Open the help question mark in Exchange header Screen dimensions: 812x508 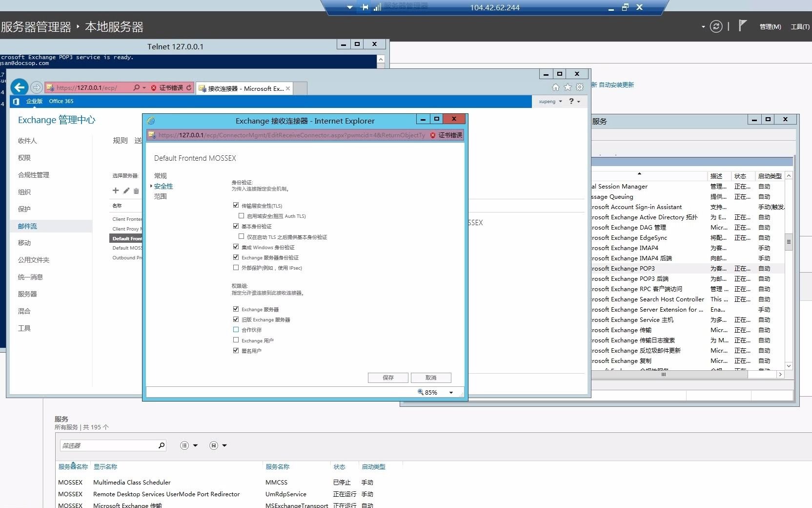571,101
